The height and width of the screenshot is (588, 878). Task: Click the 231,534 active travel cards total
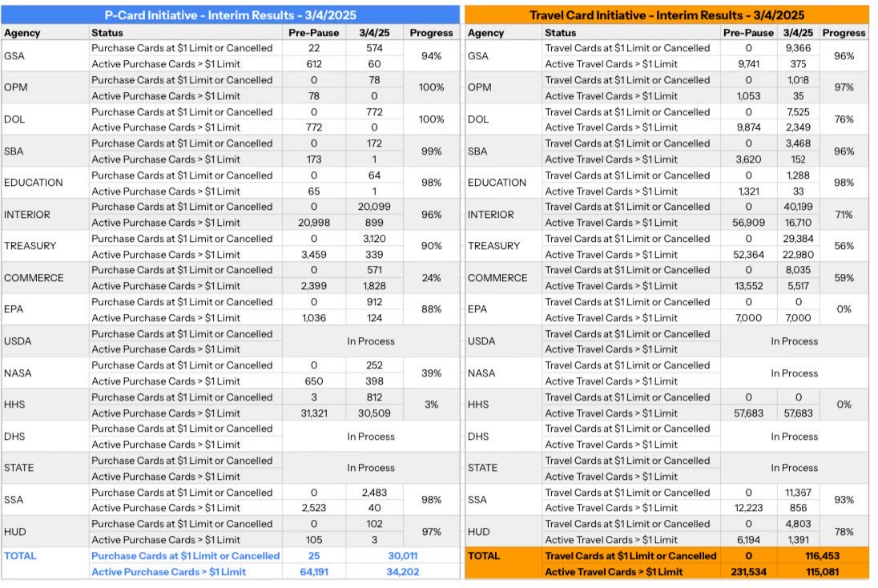(x=748, y=572)
